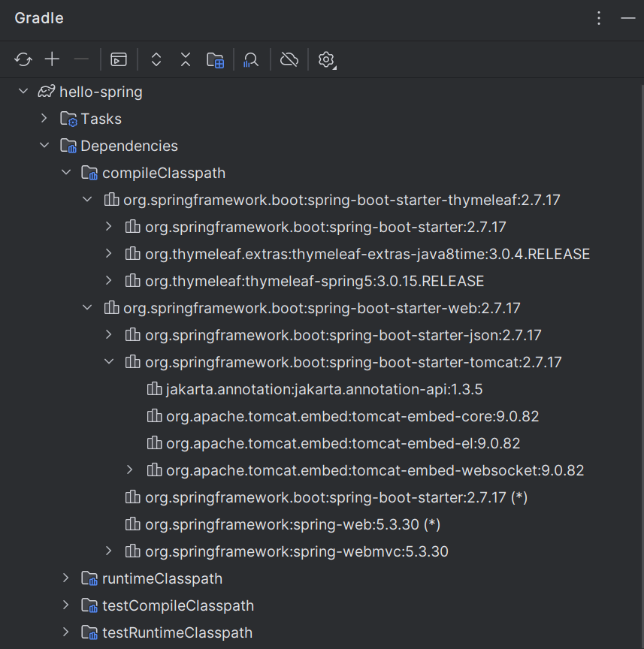This screenshot has height=649, width=644.
Task: Click the library icon of spring-boot-starter-web
Action: (x=111, y=307)
